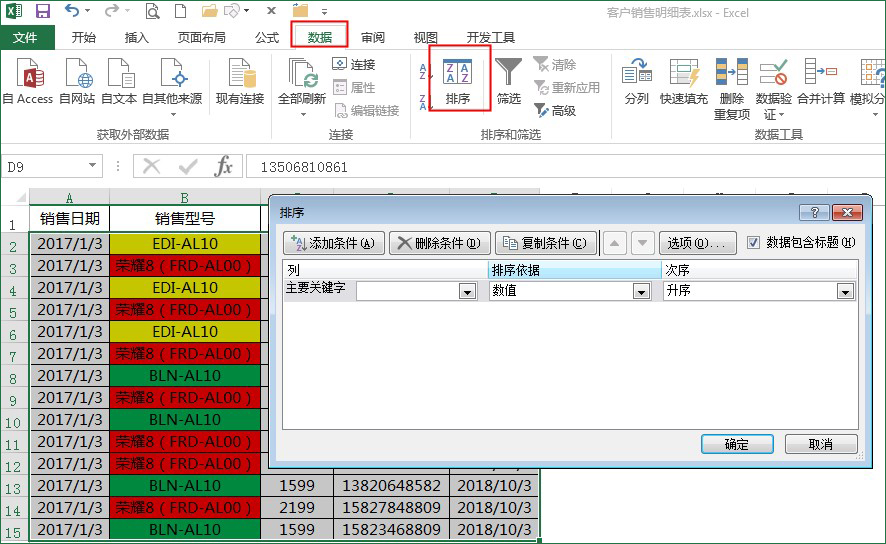Import data from web (自网站)
Image resolution: width=886 pixels, height=544 pixels.
(x=77, y=82)
